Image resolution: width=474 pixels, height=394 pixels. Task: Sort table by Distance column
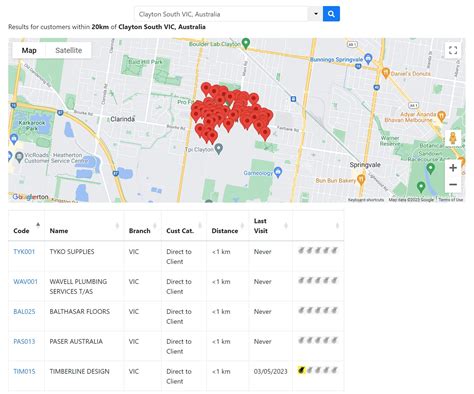pyautogui.click(x=227, y=226)
